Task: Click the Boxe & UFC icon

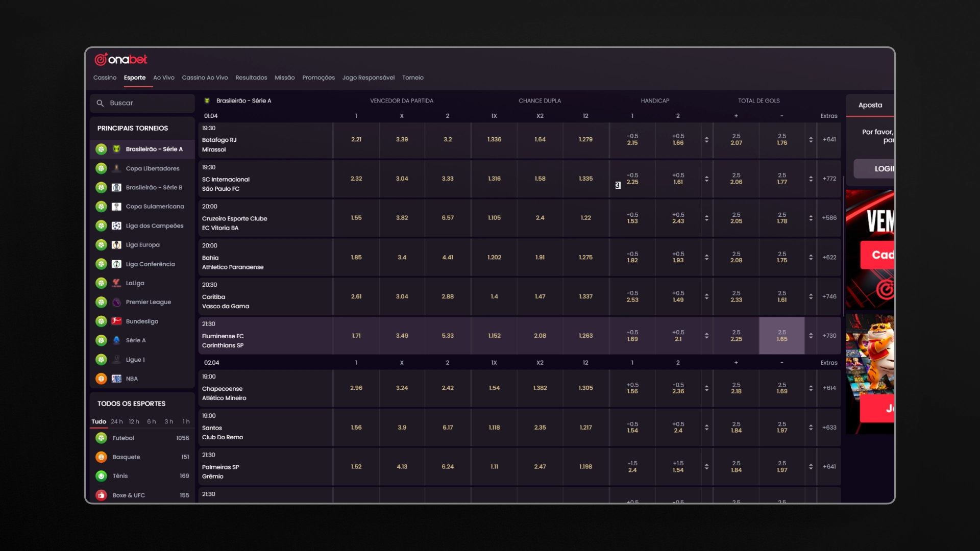Action: point(101,495)
